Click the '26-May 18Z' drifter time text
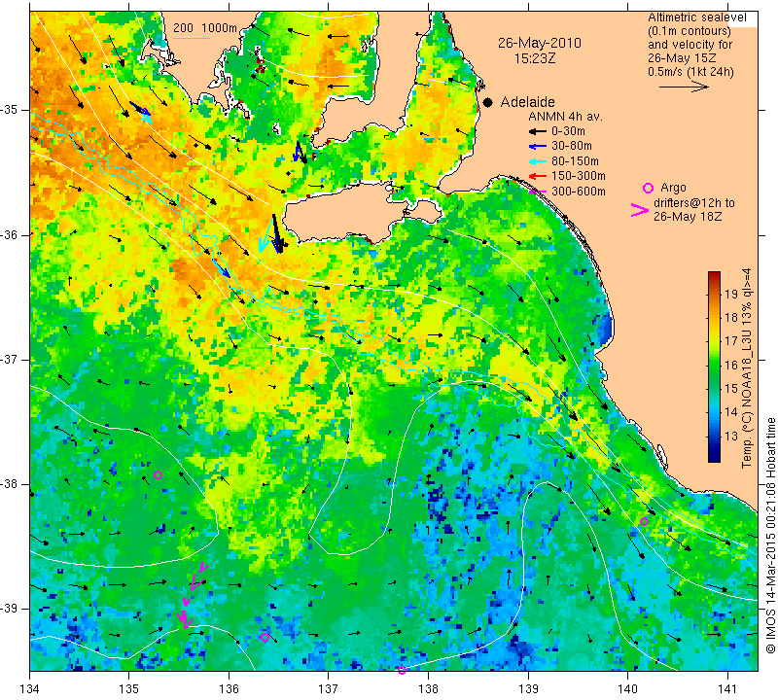Screen dimensions: 778x700 (x=688, y=217)
